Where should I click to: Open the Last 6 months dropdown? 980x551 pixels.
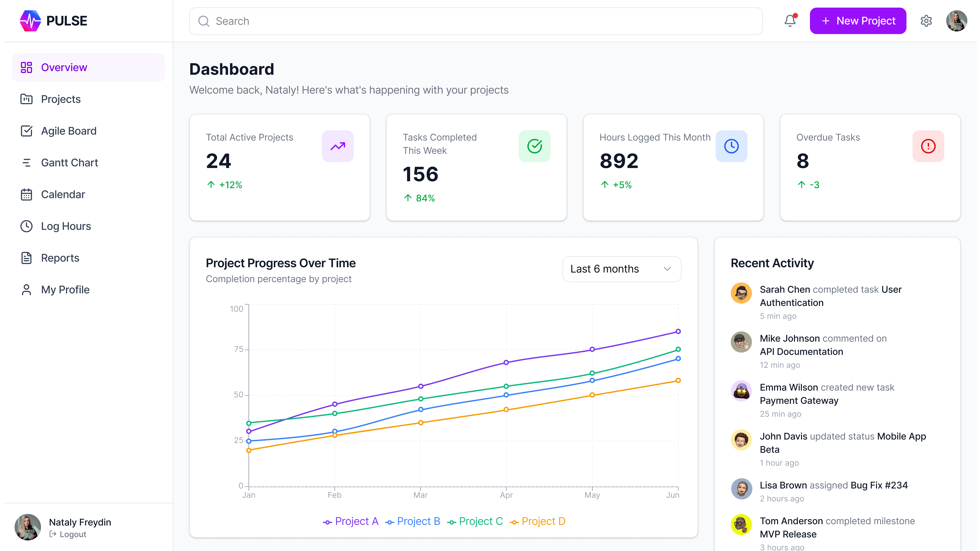(x=622, y=269)
